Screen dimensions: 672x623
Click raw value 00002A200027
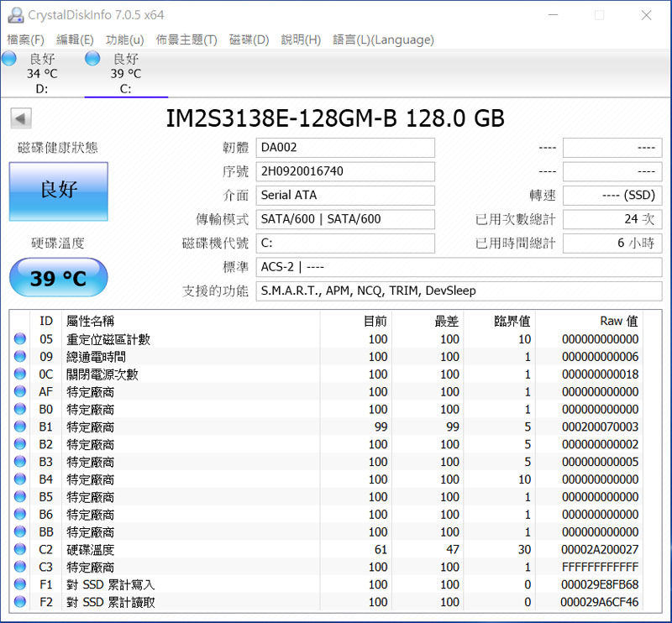(x=600, y=549)
